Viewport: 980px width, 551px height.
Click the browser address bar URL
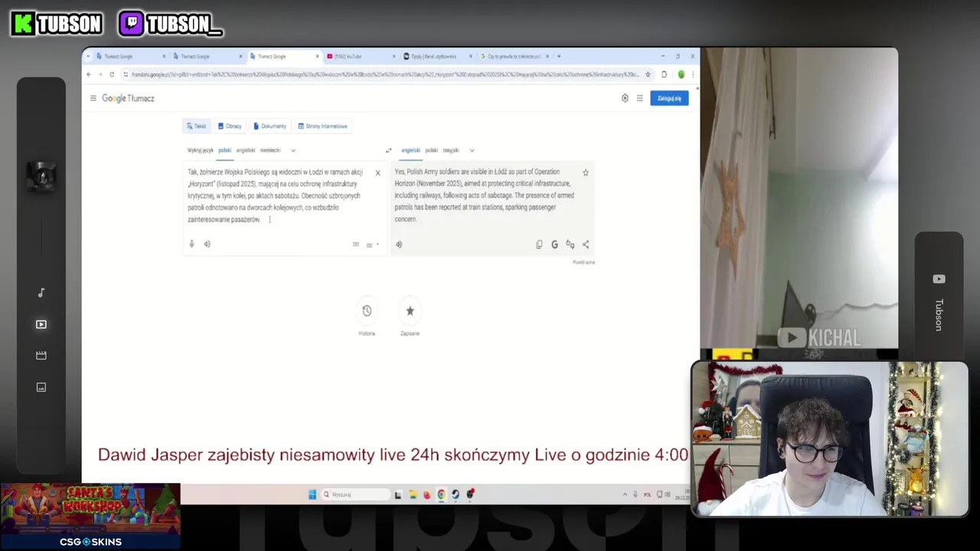tap(385, 74)
